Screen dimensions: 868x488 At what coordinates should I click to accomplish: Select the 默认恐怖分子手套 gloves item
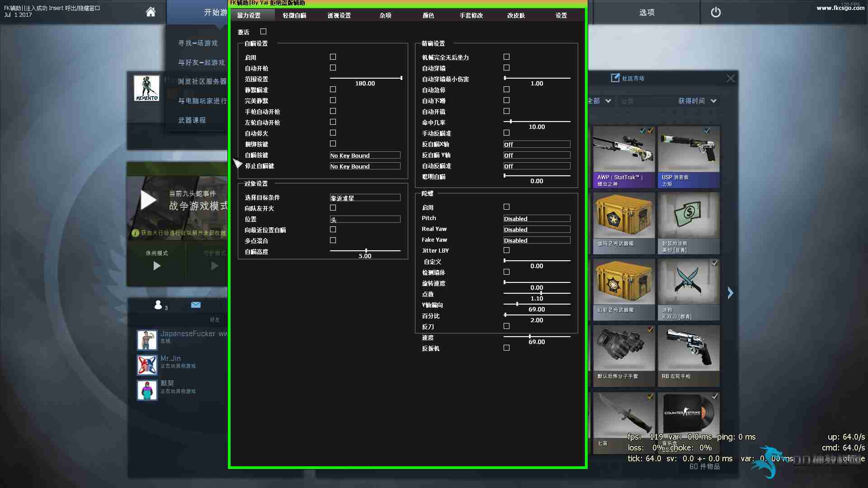(624, 356)
